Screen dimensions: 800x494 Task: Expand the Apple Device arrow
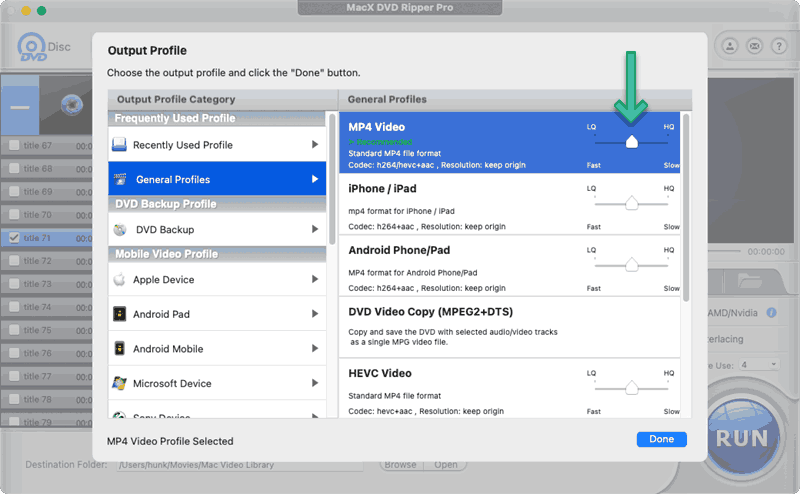click(315, 279)
